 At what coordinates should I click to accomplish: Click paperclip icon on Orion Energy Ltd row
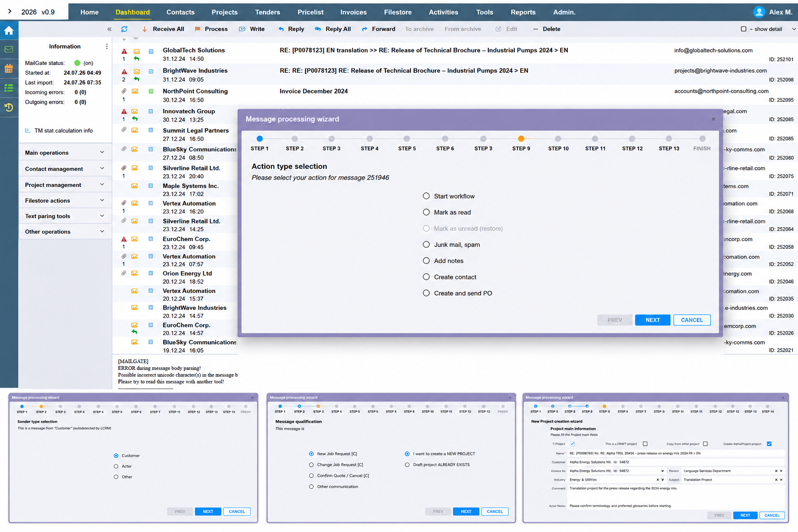pyautogui.click(x=124, y=273)
